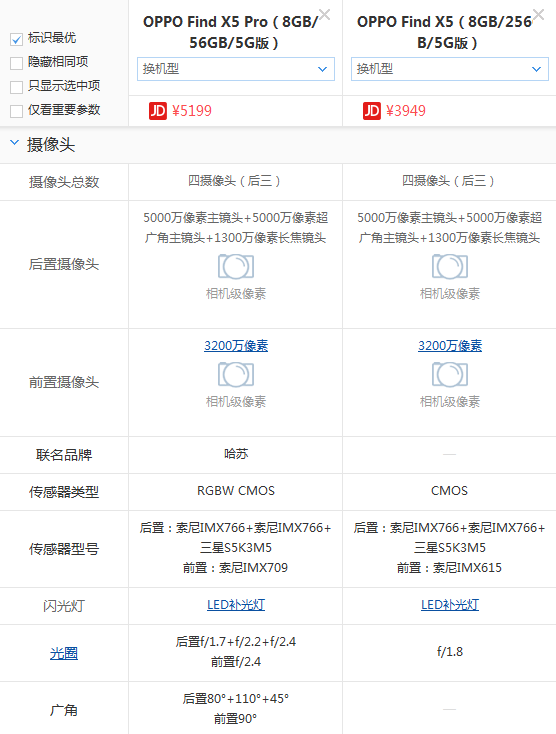Click rear camera spec text for Find X5

450,228
